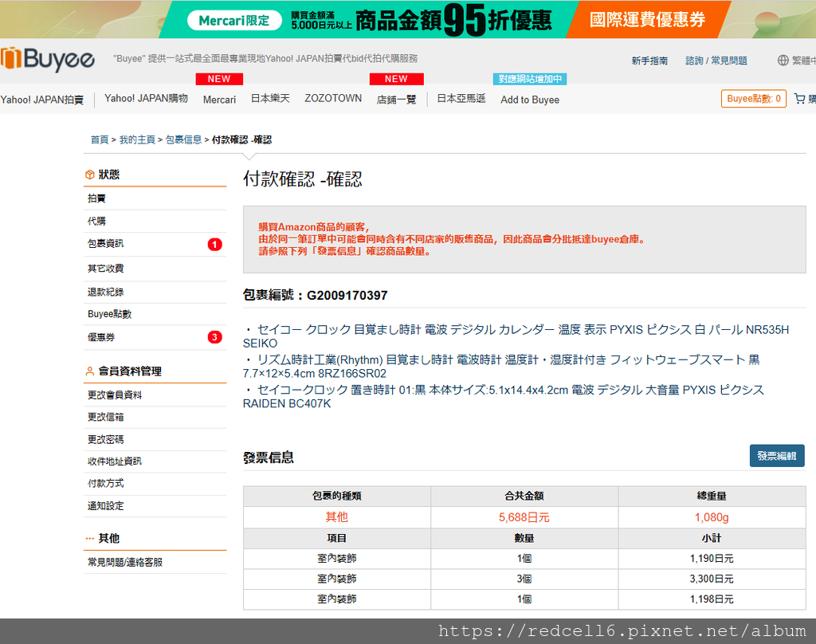
Task: Open the 新手指南 link
Action: [x=649, y=61]
